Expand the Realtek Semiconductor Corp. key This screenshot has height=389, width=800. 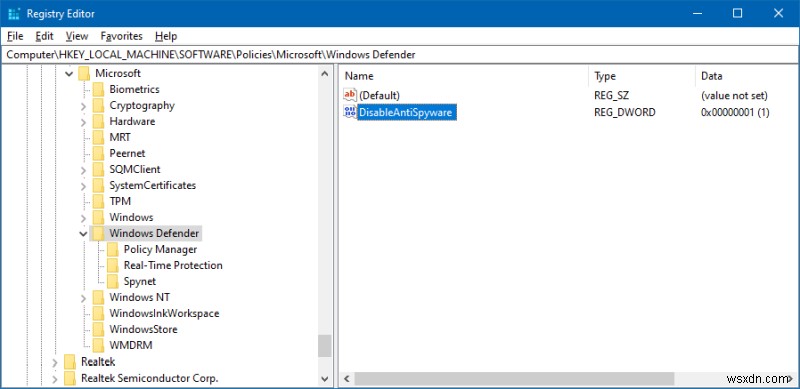point(55,379)
